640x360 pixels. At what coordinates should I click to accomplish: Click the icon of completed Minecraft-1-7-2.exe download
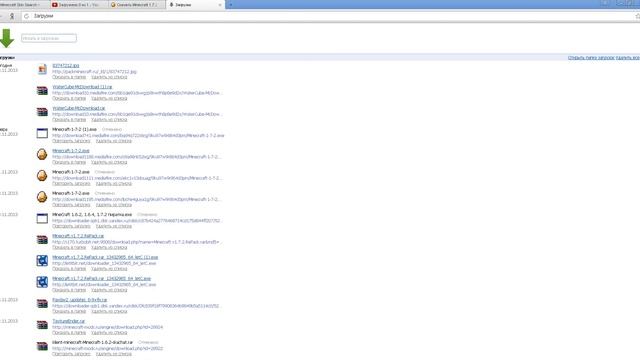[x=42, y=154]
